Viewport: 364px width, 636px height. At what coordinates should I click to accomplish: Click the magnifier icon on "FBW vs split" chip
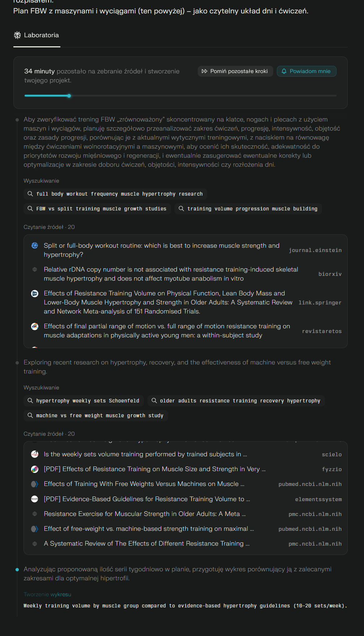pyautogui.click(x=30, y=209)
